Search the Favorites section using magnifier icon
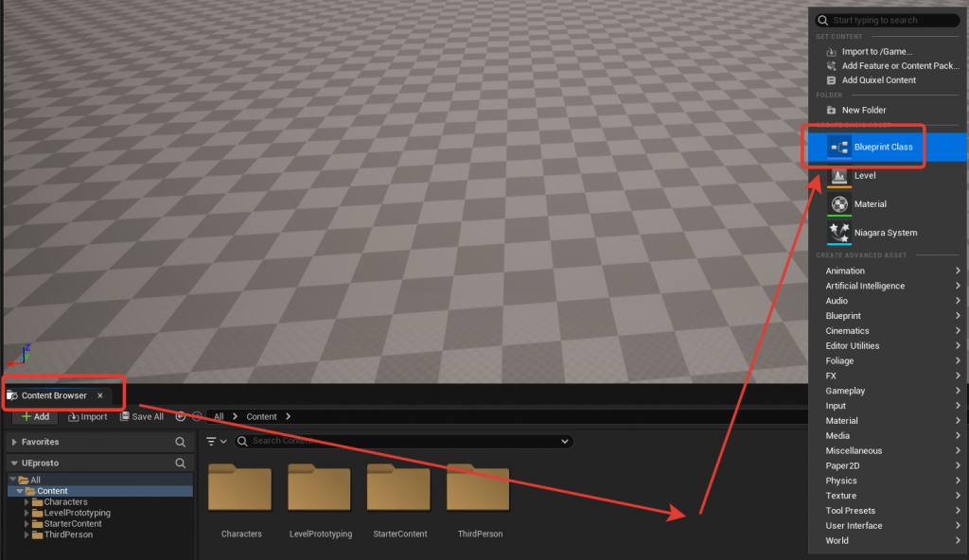This screenshot has width=969, height=560. tap(181, 442)
